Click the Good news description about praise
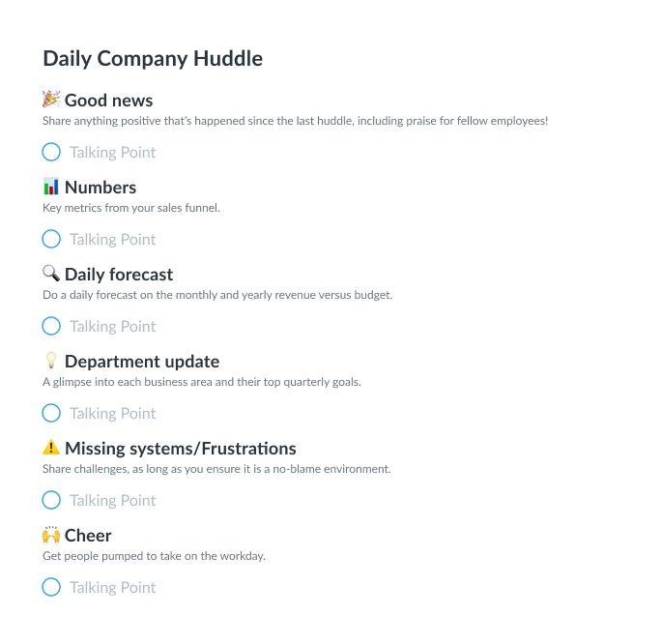Viewport: 661px width, 644px height. 295,121
